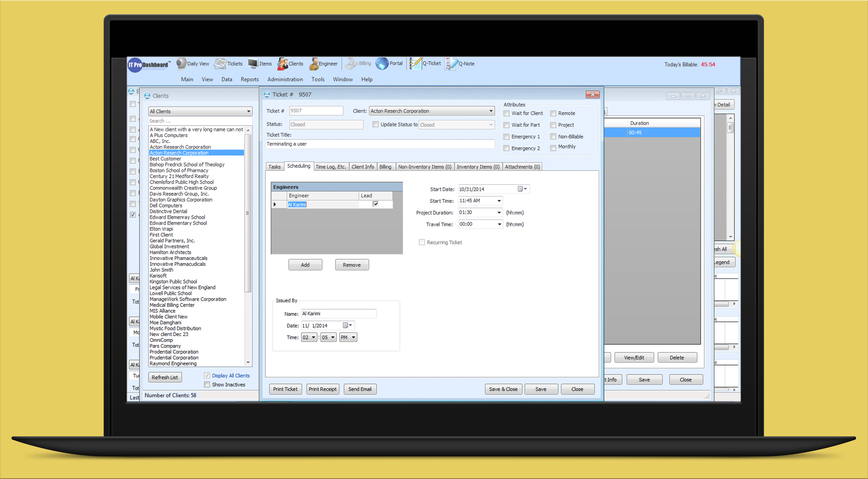Toggle the Show Inactives checkbox
The width and height of the screenshot is (868, 479).
click(x=207, y=385)
